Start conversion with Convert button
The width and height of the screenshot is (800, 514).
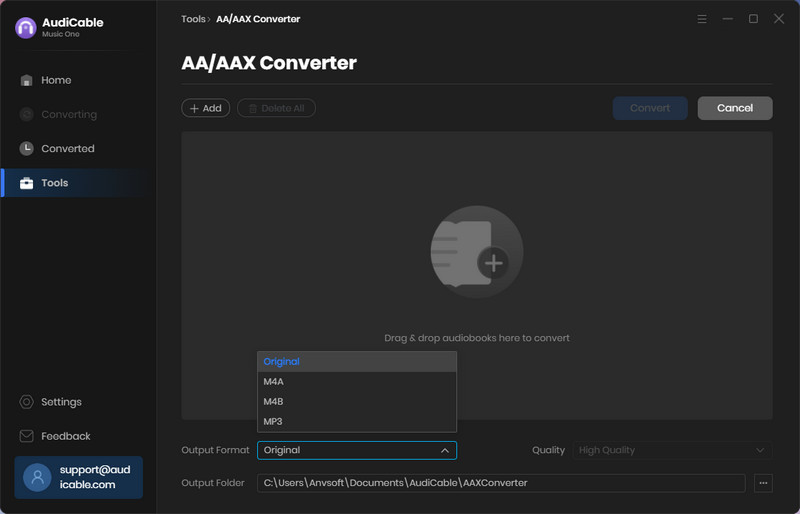pos(650,108)
